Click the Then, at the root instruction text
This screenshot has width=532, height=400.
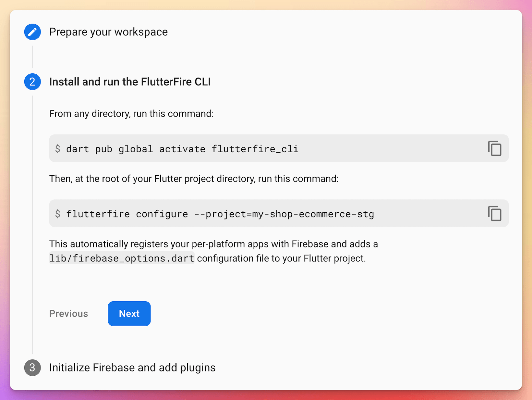pyautogui.click(x=194, y=179)
